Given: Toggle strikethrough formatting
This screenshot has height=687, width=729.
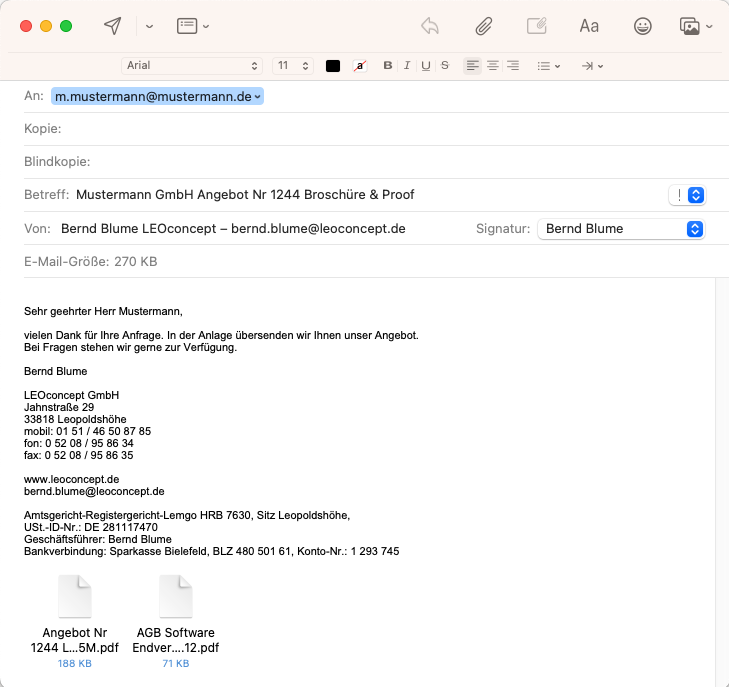Looking at the screenshot, I should click(x=445, y=66).
